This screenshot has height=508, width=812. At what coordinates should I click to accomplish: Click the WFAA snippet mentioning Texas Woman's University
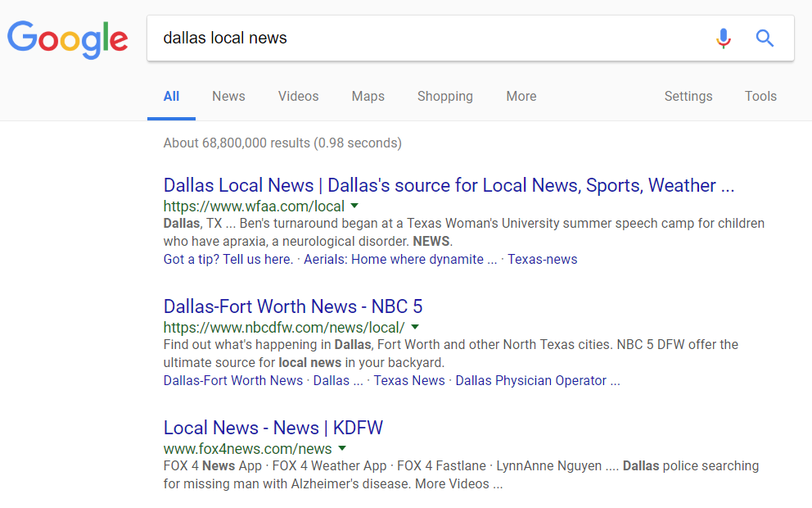click(x=464, y=232)
